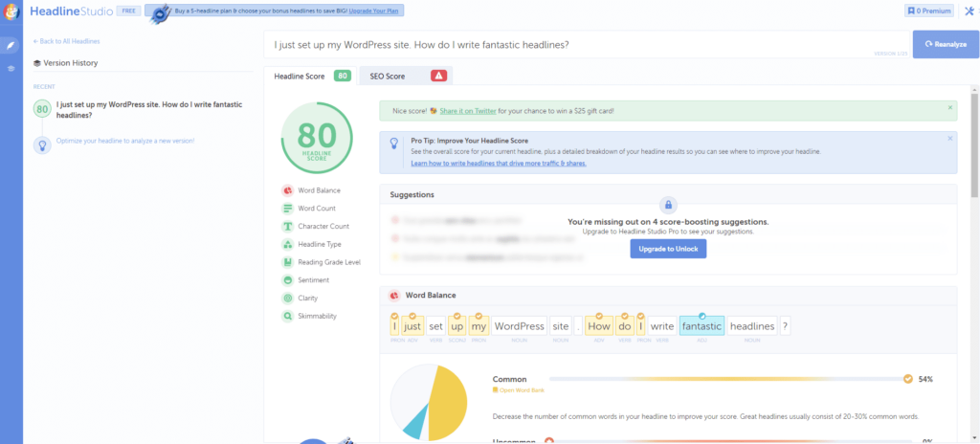Select the recent headline with score 80
This screenshot has width=980, height=444.
(x=143, y=109)
